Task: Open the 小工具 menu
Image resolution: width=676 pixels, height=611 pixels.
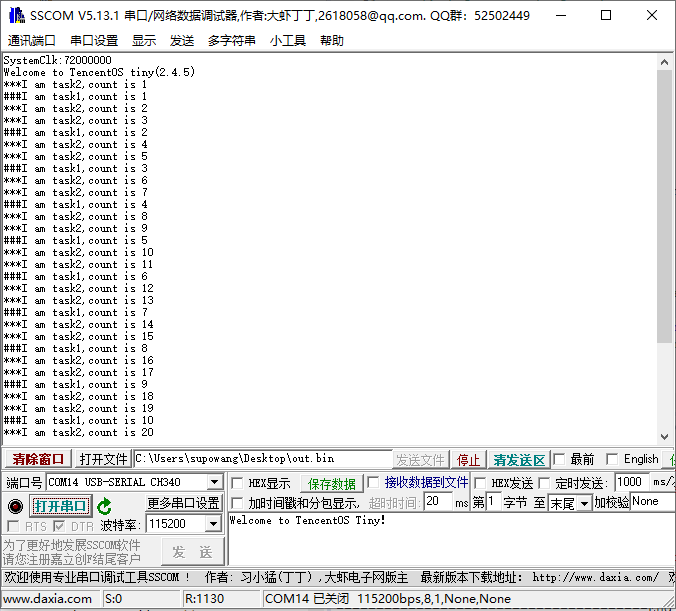Action: pyautogui.click(x=288, y=41)
